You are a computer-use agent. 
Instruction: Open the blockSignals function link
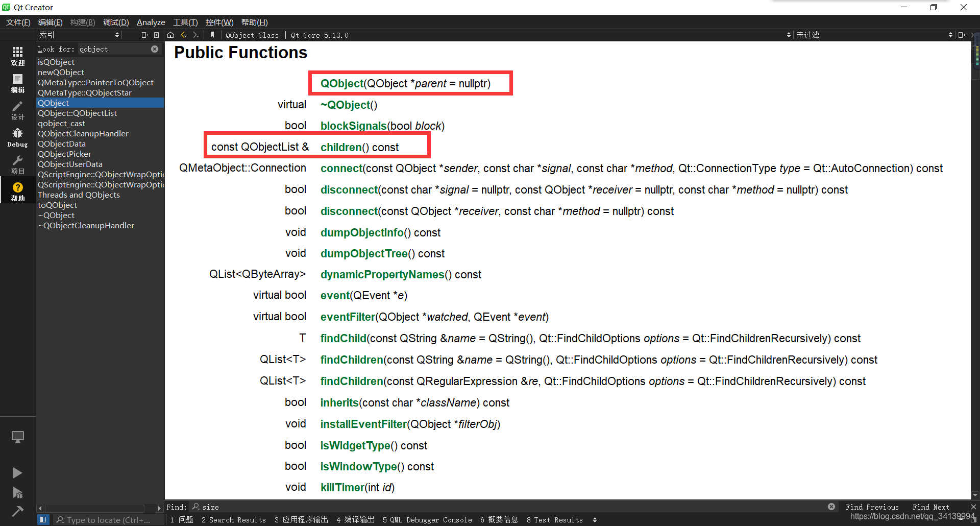tap(353, 126)
